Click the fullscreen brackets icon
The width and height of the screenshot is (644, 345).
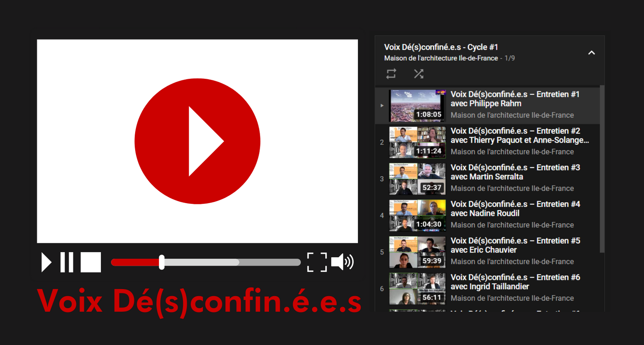[x=317, y=262]
